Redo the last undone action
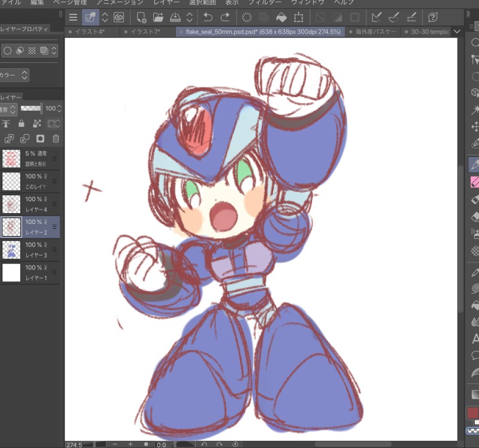The width and height of the screenshot is (479, 448). [x=225, y=17]
